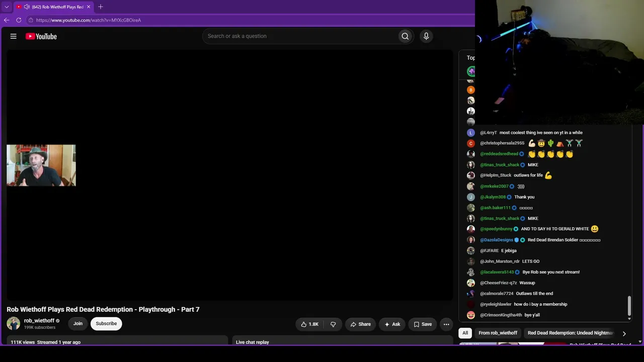Open @ash.baker111's chat avatar

click(x=471, y=208)
